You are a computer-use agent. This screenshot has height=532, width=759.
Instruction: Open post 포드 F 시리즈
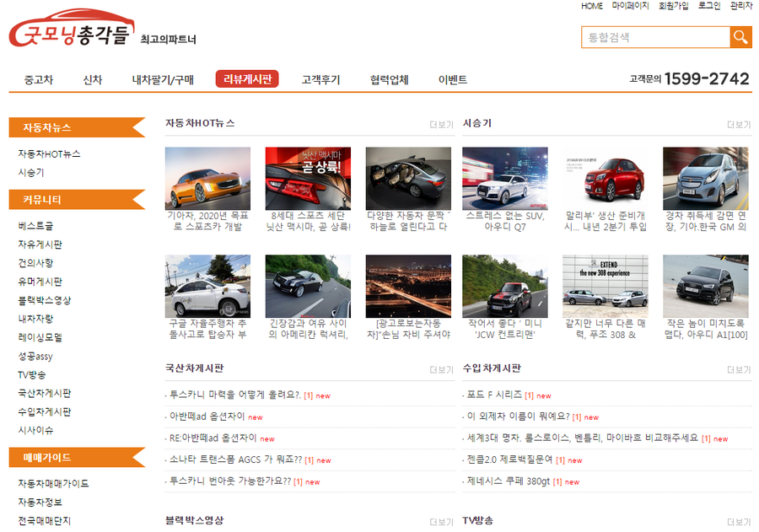pyautogui.click(x=494, y=395)
